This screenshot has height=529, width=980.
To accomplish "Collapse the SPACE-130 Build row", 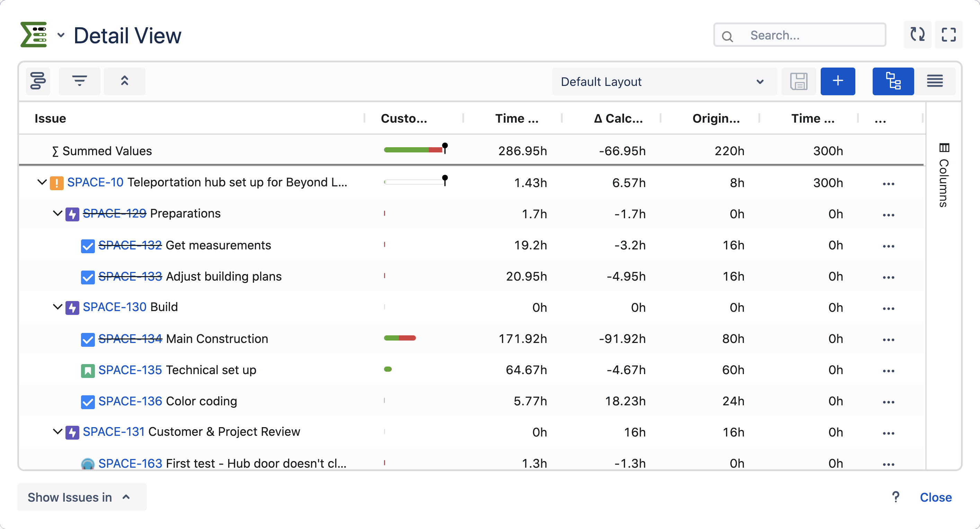I will tap(57, 307).
